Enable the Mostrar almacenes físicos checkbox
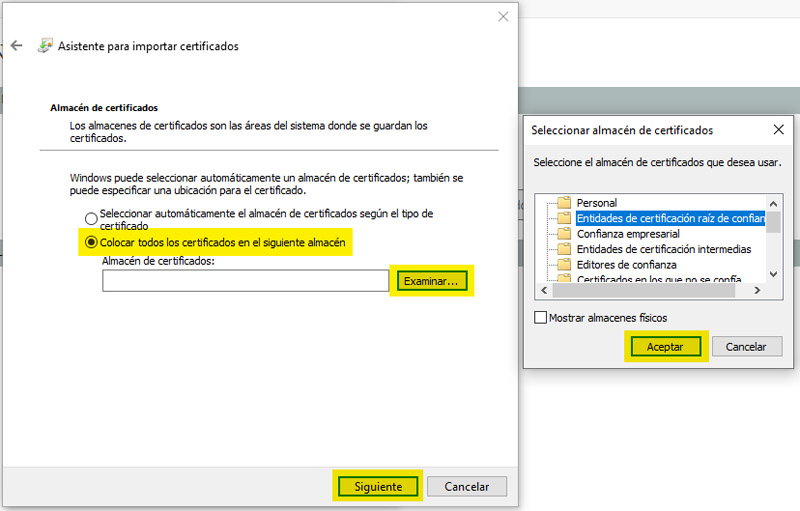The width and height of the screenshot is (800, 511). (x=541, y=318)
